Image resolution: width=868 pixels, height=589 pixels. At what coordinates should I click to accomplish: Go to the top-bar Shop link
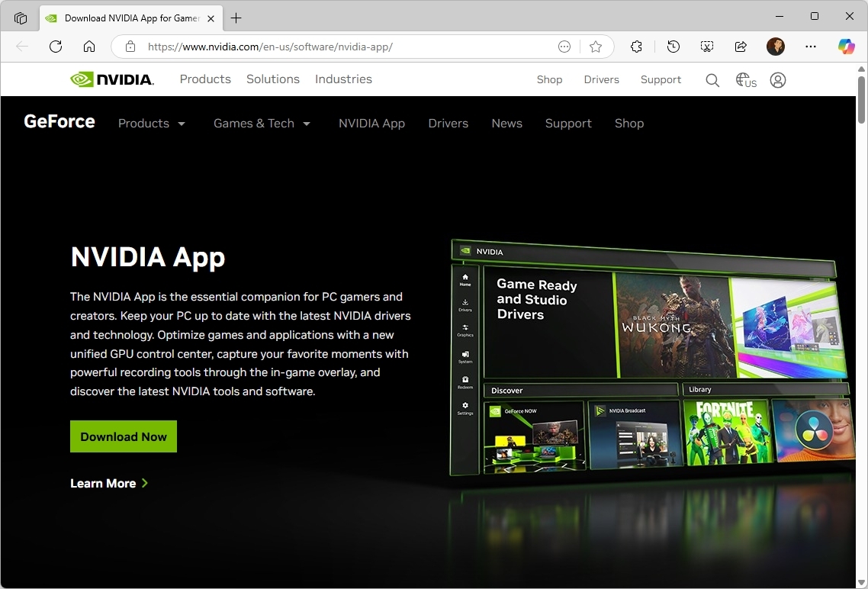549,79
